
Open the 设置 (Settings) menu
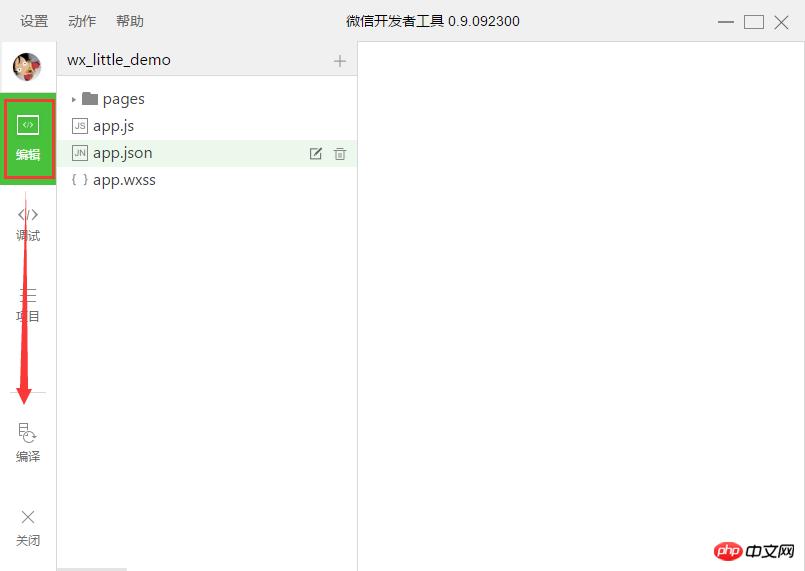(x=34, y=21)
